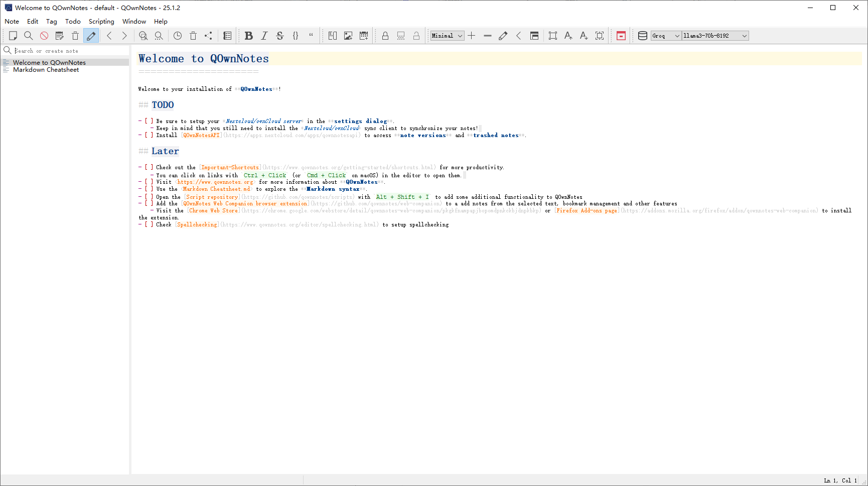Toggle the AI database icon beside Groq
Viewport: 868px width, 486px height.
[642, 36]
